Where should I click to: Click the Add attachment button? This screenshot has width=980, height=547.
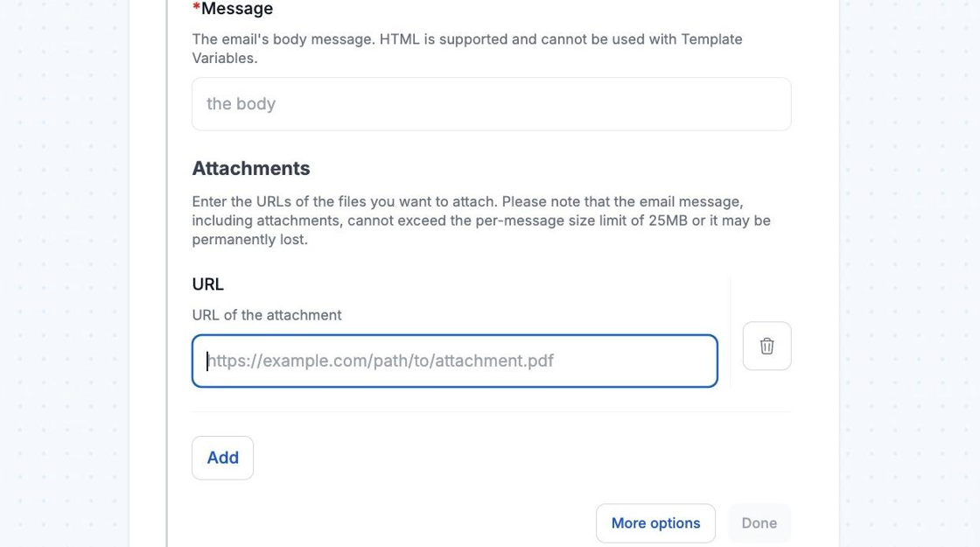click(222, 458)
